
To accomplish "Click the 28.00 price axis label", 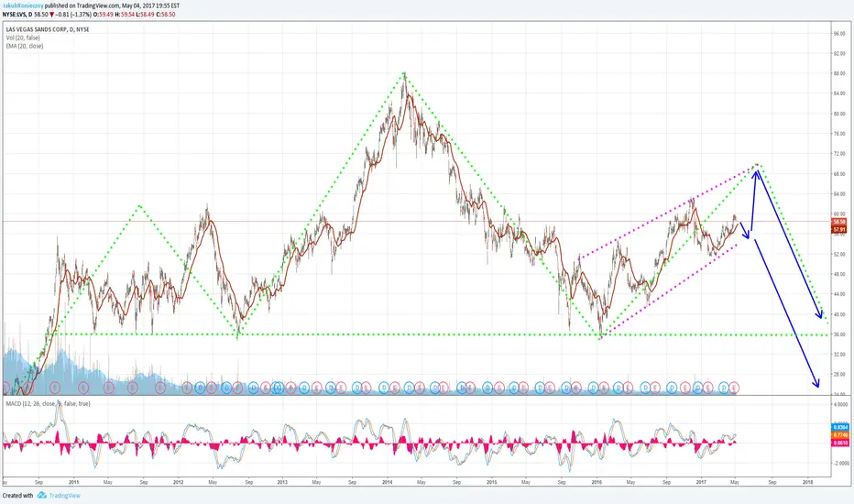I will pos(838,375).
